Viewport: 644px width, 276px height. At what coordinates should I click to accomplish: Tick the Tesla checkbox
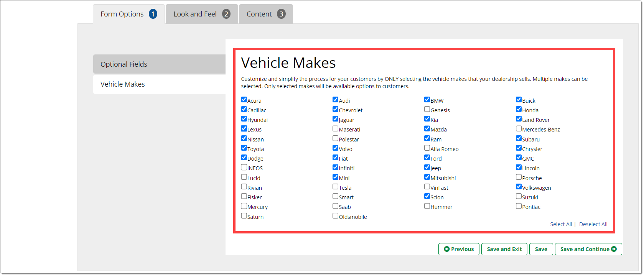pos(335,187)
